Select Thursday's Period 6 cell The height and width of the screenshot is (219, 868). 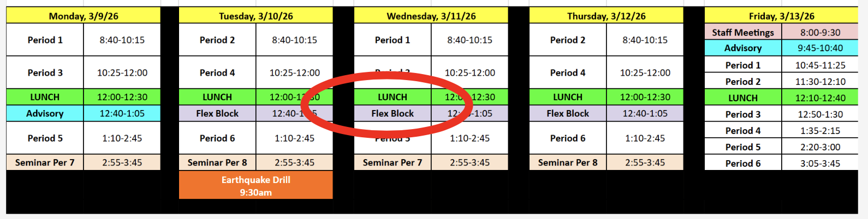pyautogui.click(x=568, y=138)
